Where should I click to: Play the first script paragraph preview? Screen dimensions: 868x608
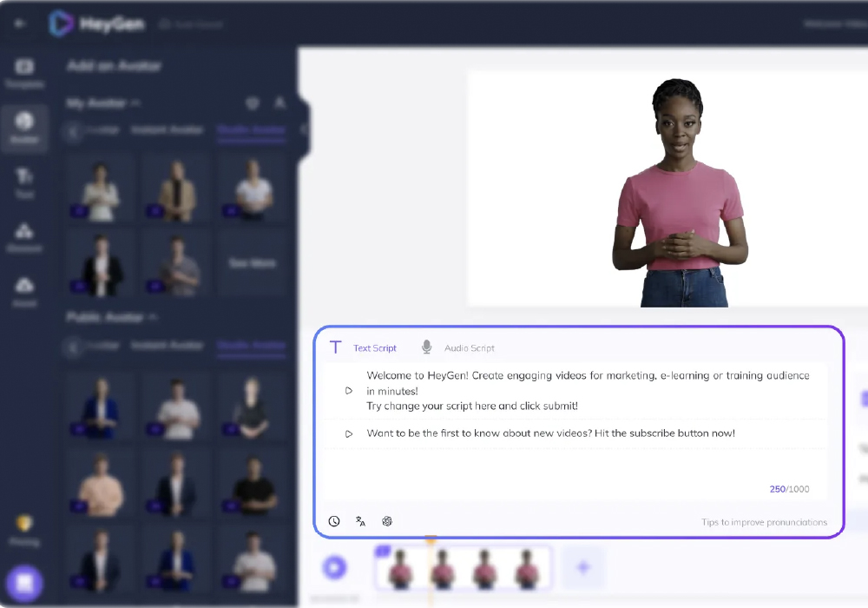(349, 391)
